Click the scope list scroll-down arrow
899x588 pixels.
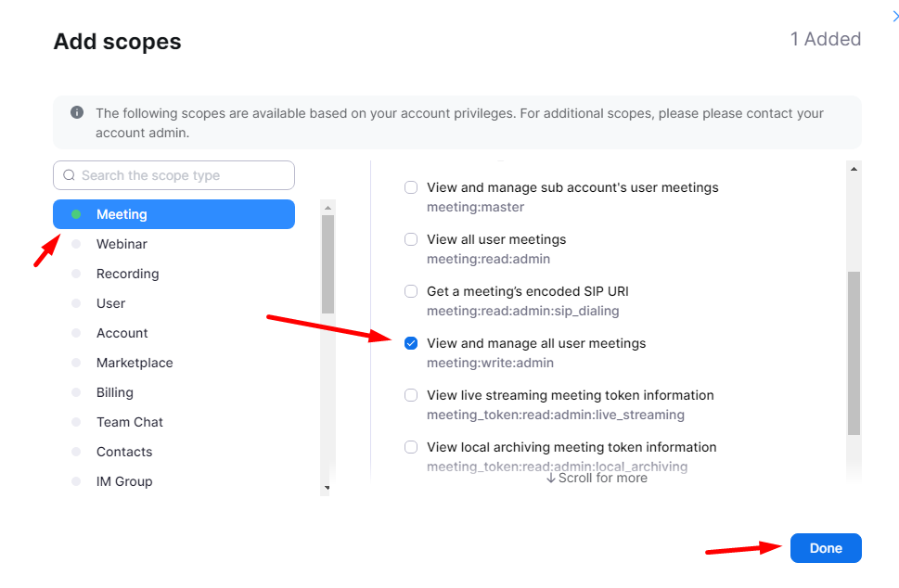(327, 488)
